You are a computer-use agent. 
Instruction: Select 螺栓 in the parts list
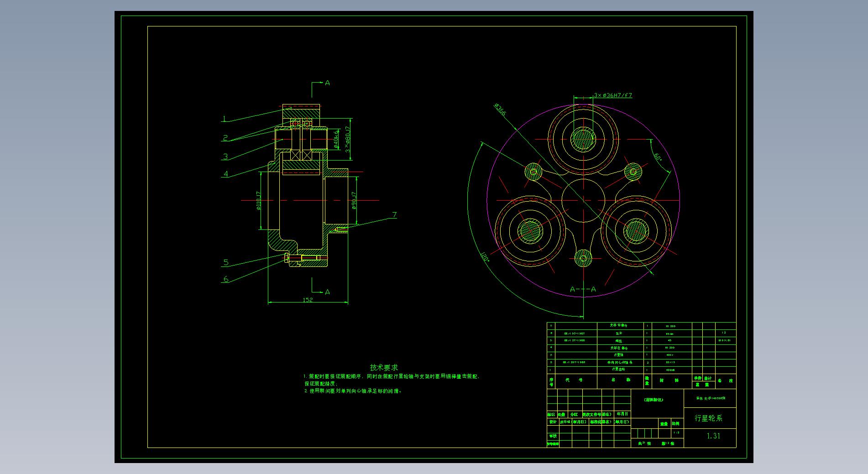pyautogui.click(x=619, y=341)
